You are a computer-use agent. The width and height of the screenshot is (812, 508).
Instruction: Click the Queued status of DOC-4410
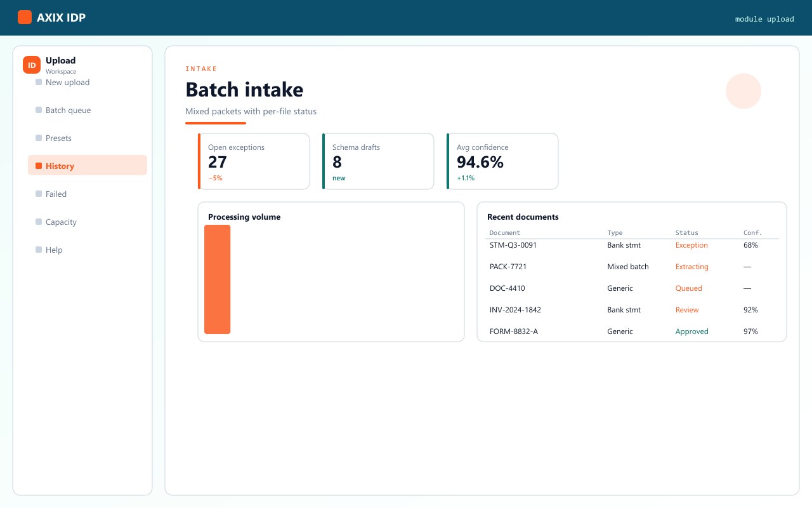pos(689,288)
